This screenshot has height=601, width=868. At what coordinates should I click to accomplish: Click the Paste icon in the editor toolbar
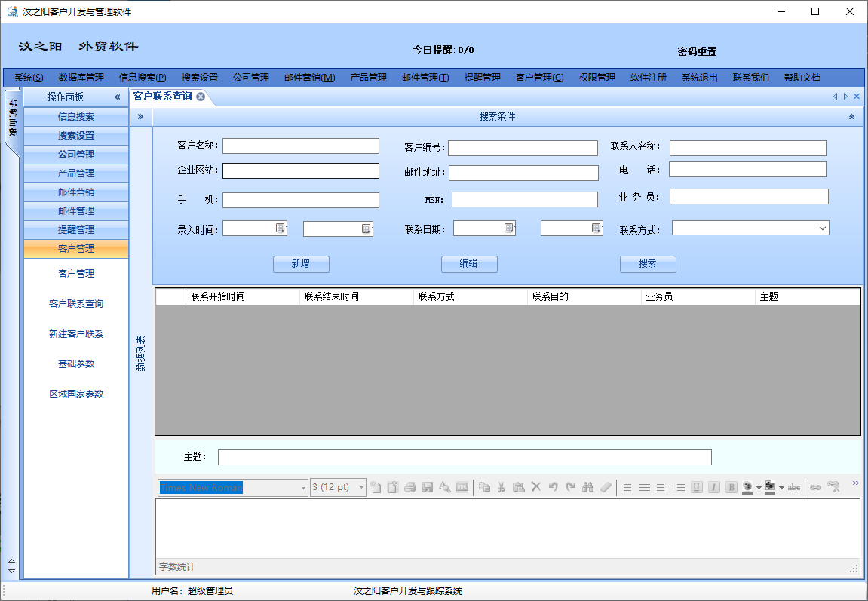pos(520,487)
